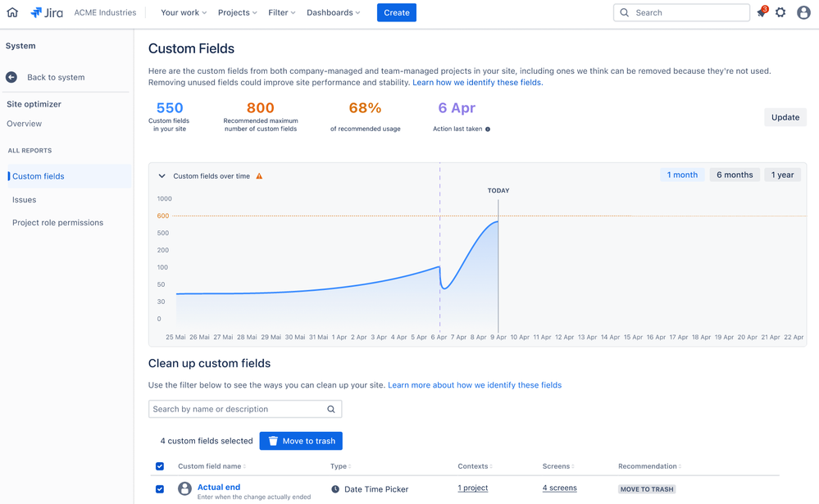Click the warning triangle on chart title

click(x=259, y=176)
